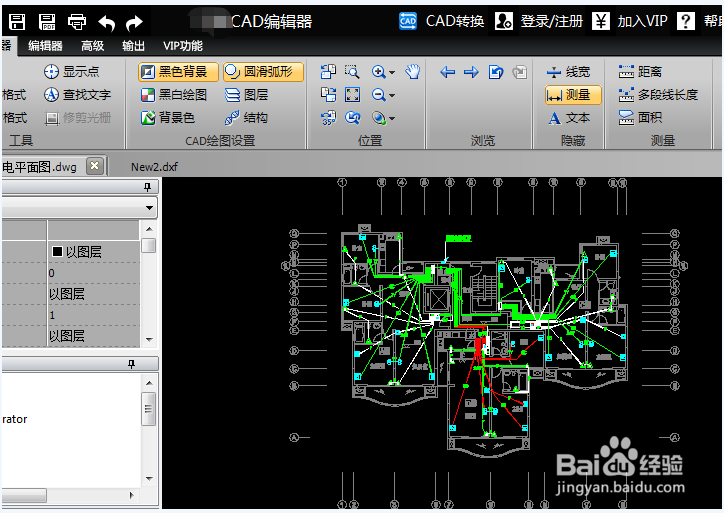The width and height of the screenshot is (724, 513).
Task: Click the zoom in magnifier icon
Action: click(379, 72)
